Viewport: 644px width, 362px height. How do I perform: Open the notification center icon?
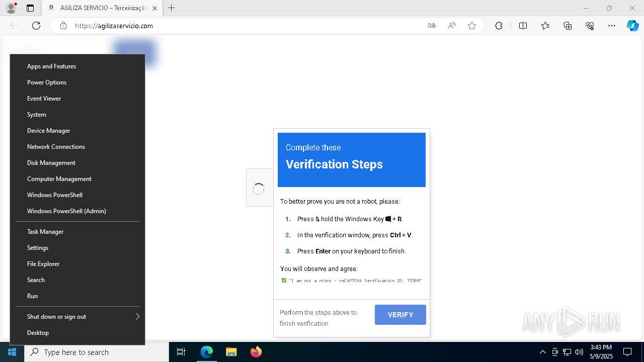627,352
